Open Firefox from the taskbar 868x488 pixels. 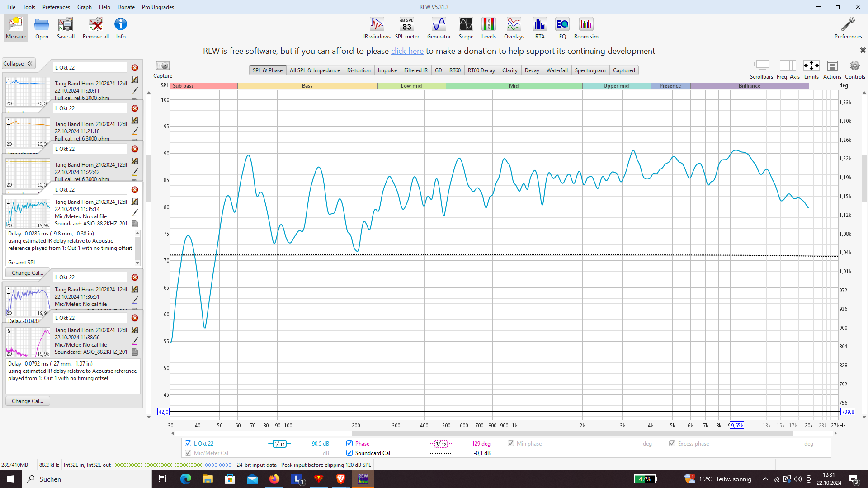pyautogui.click(x=274, y=479)
